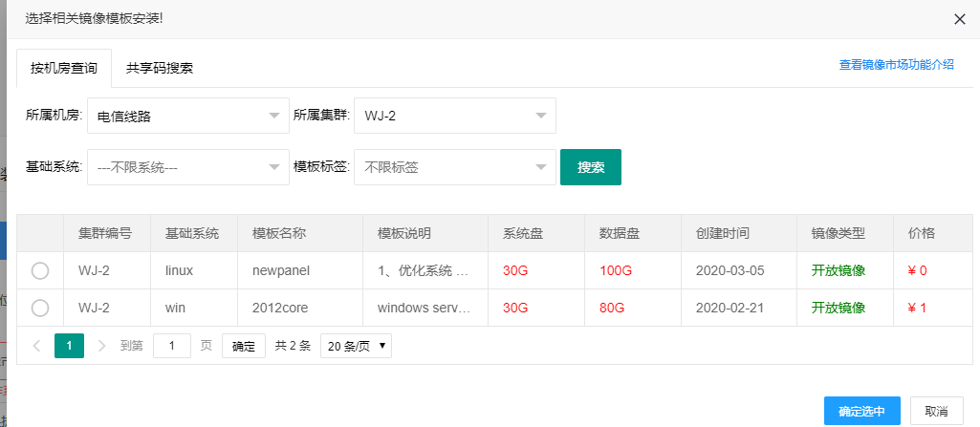
Task: Open the 所属机房 dropdown showing 电信线路
Action: tap(186, 117)
